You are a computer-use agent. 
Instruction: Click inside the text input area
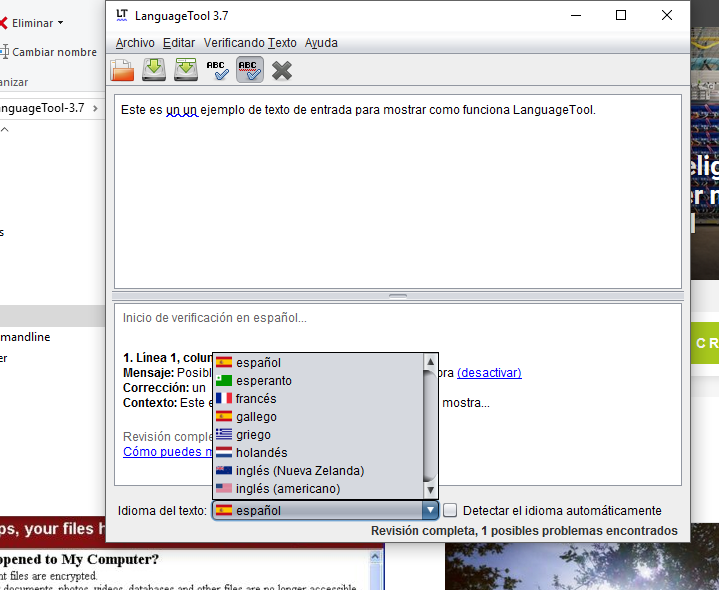point(398,192)
